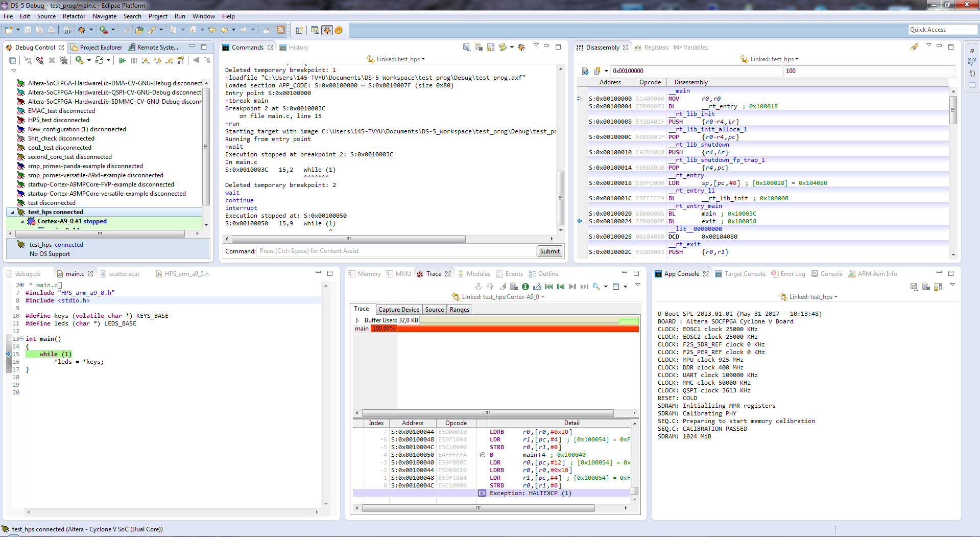Click the Buffer Used progress bar

tap(529, 320)
